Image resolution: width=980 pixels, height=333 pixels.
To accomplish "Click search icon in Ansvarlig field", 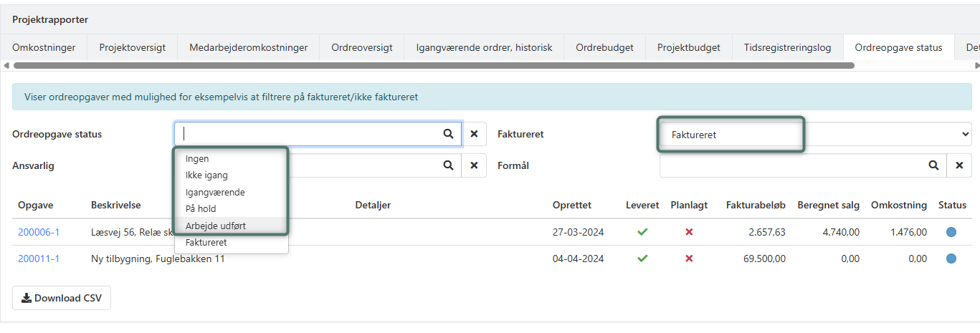I will coord(448,165).
